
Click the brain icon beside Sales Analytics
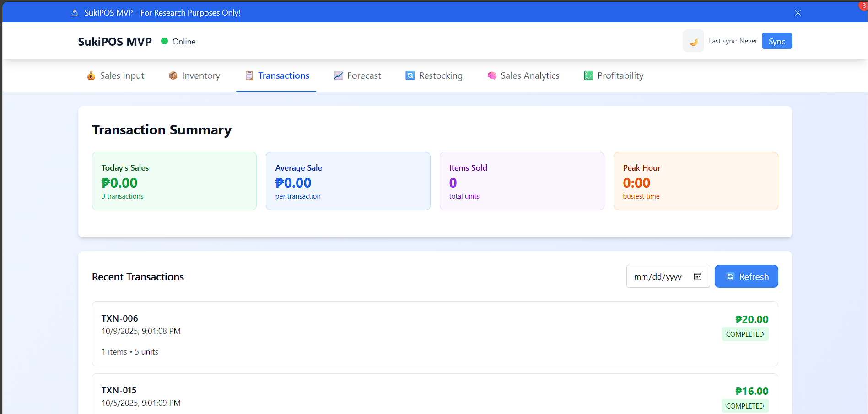point(492,76)
